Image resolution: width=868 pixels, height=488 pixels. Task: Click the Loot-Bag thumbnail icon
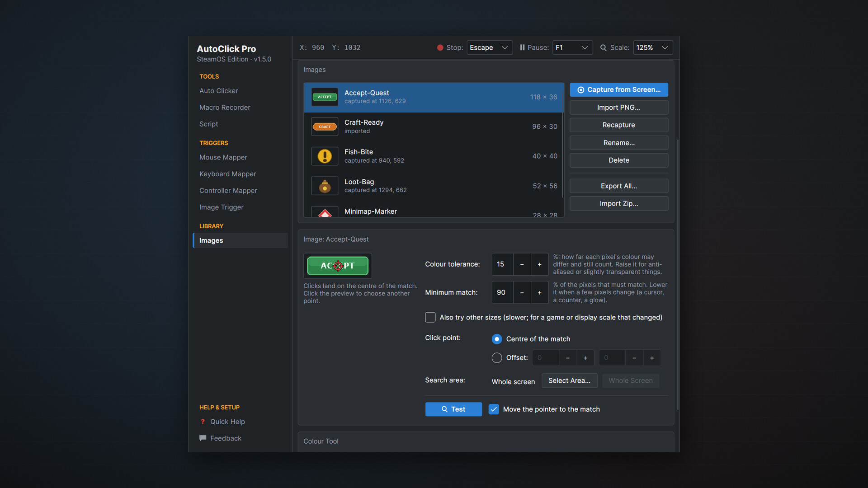pyautogui.click(x=325, y=186)
